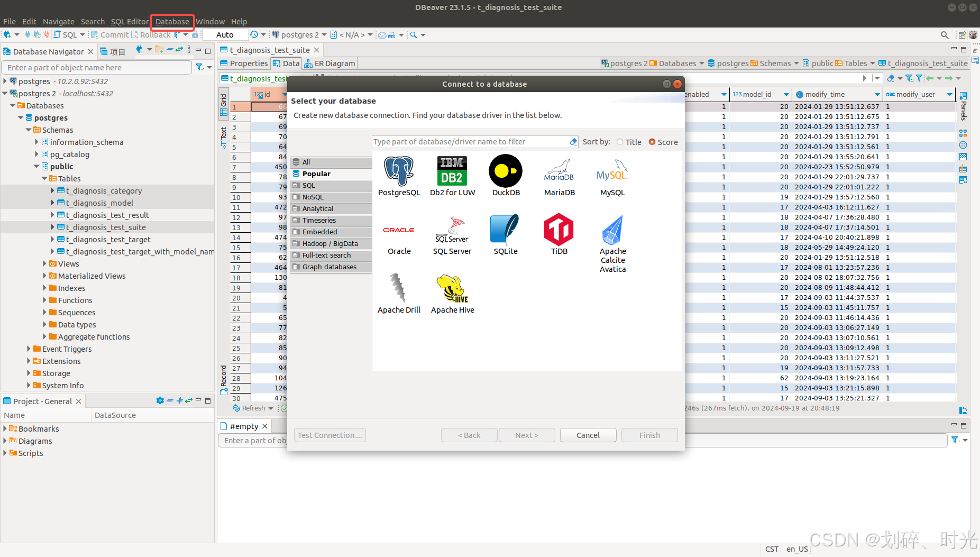The image size is (980, 557).
Task: Switch to the ER Diagram tab
Action: click(329, 63)
